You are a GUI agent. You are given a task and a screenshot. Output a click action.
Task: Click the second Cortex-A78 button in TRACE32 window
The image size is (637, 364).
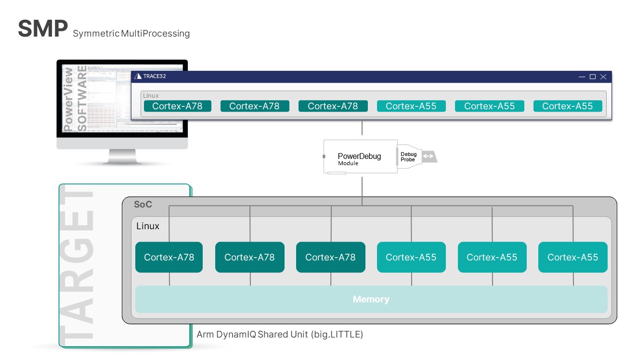point(255,106)
